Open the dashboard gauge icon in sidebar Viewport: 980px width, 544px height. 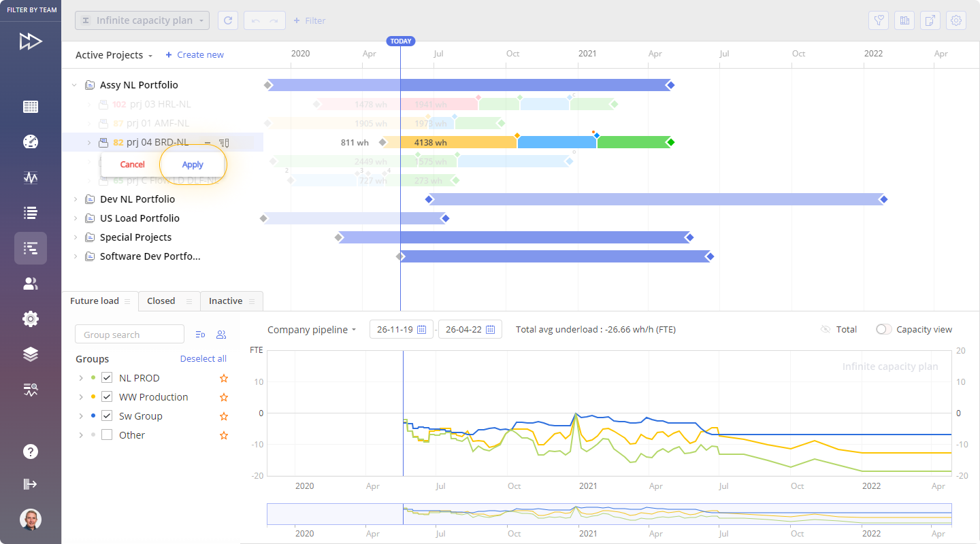[x=31, y=141]
